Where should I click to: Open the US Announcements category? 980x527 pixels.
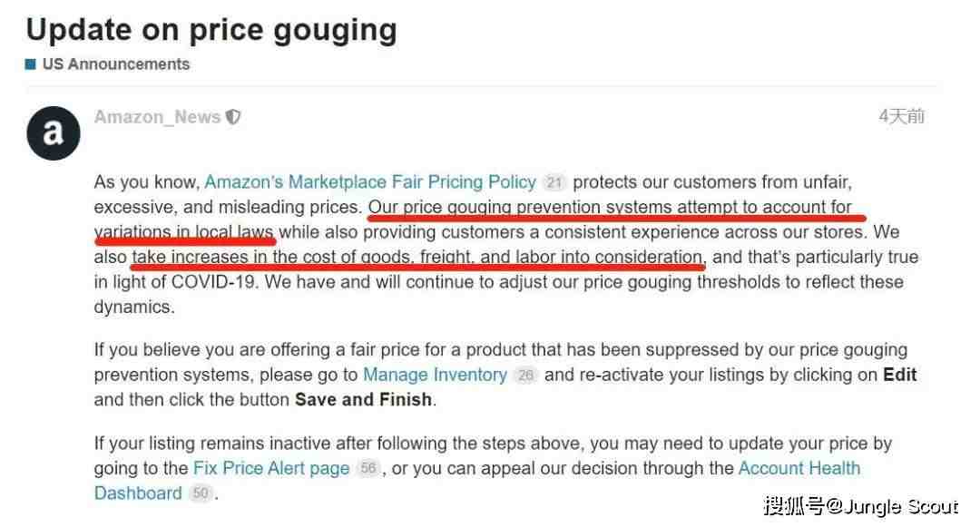pyautogui.click(x=115, y=64)
